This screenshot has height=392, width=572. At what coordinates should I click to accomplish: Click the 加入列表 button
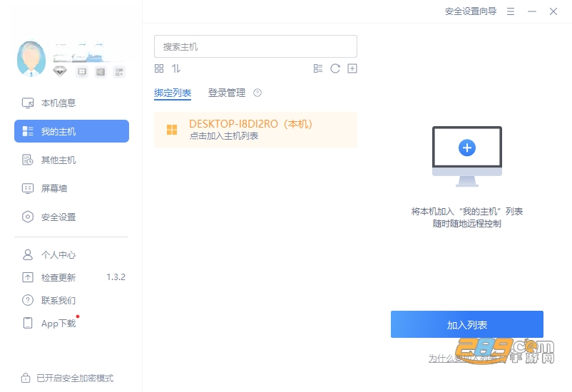tap(467, 324)
